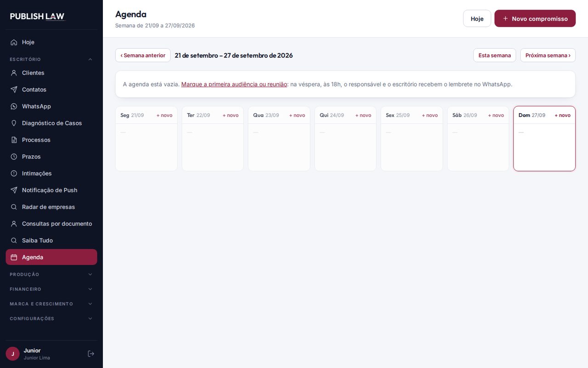Screen dimensions: 588x368
Task: Click the Diagnóstico de Casos lightbulb icon
Action: [x=14, y=123]
